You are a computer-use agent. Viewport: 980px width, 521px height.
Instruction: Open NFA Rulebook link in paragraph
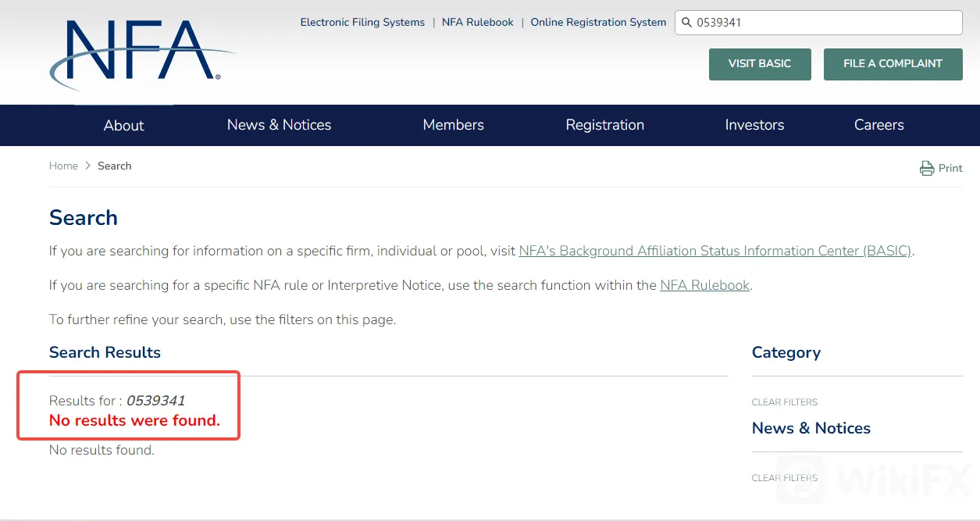[x=705, y=286]
